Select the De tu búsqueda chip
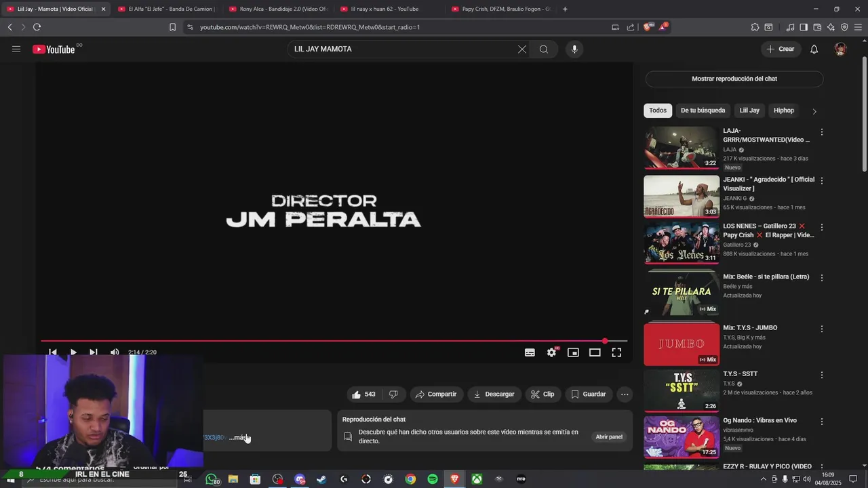Viewport: 868px width, 488px height. [703, 110]
